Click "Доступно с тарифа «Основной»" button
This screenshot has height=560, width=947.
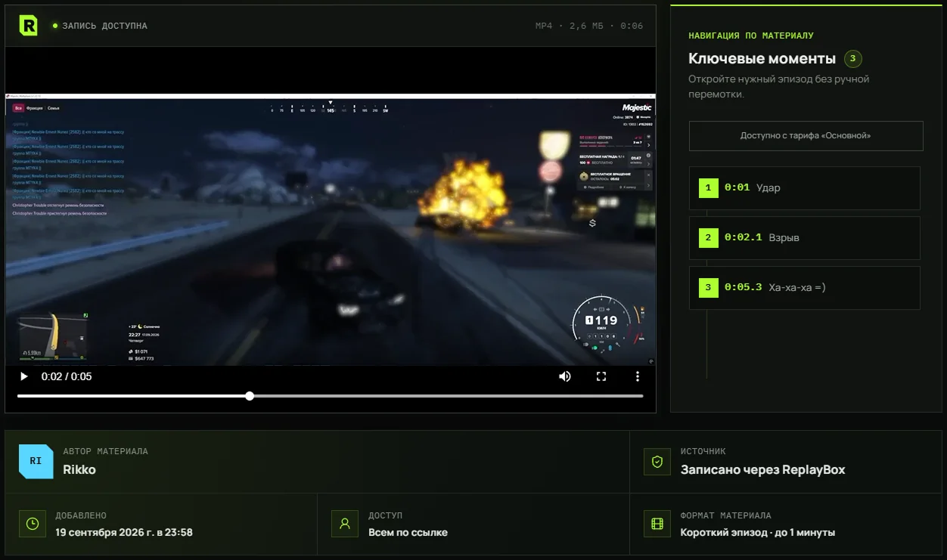(x=806, y=136)
